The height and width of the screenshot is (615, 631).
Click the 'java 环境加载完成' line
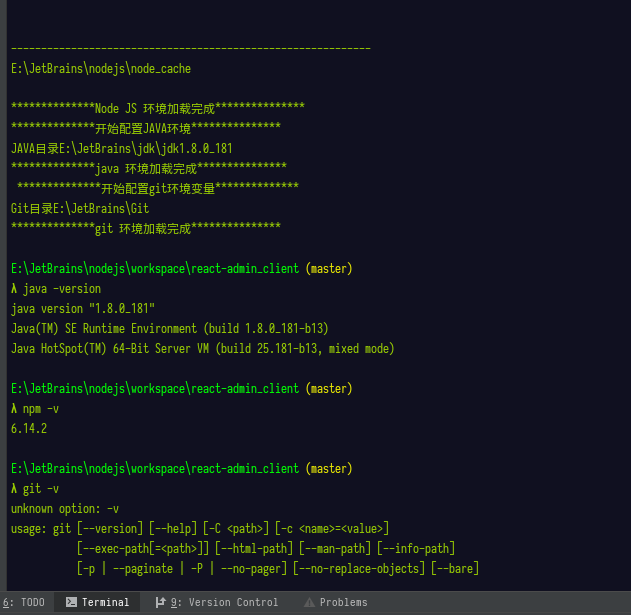click(149, 169)
